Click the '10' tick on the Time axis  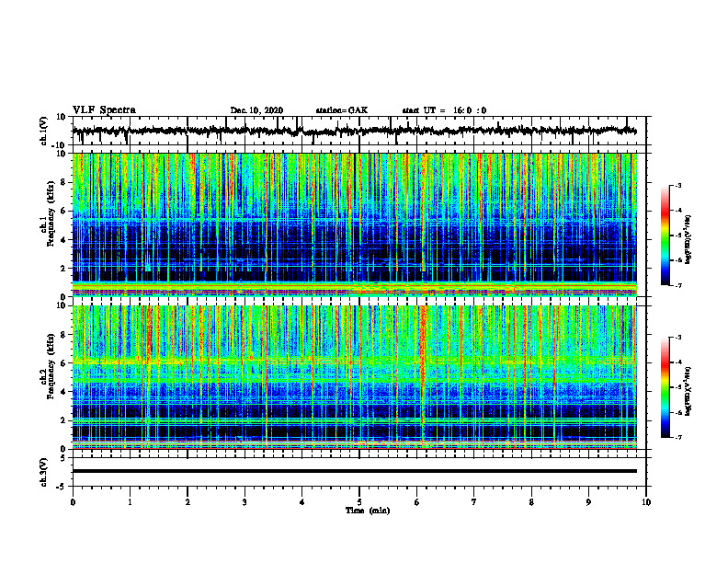(646, 502)
